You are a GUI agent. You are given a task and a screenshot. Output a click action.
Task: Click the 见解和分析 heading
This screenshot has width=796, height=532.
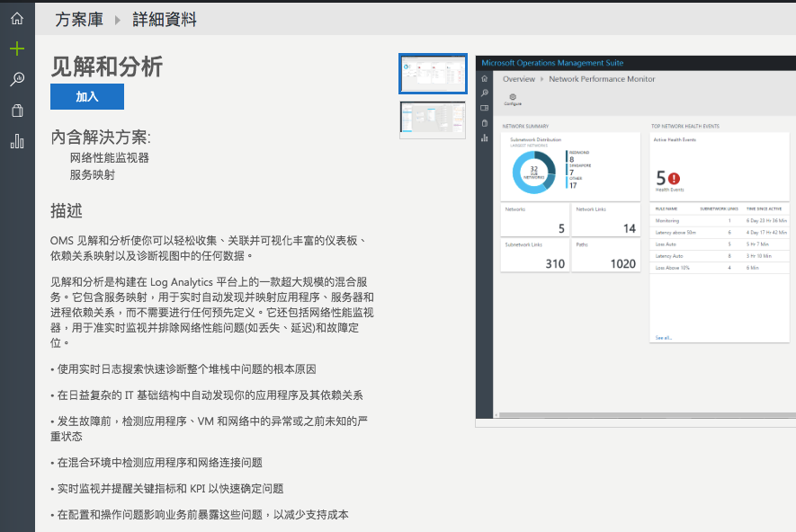107,66
